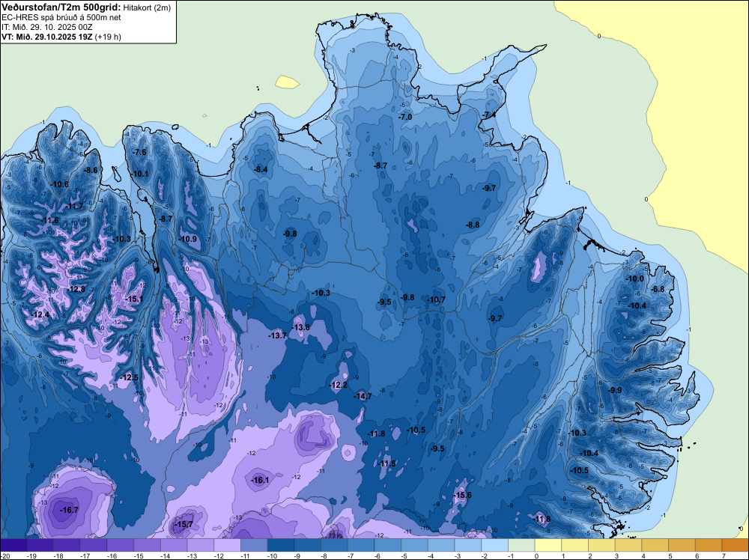Viewport: 749px width, 560px height.
Task: Click the -15.7 temperature label
Action: [184, 524]
